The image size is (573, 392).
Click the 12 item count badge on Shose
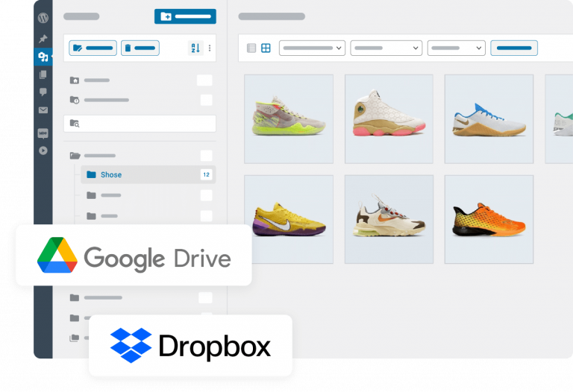tap(206, 174)
